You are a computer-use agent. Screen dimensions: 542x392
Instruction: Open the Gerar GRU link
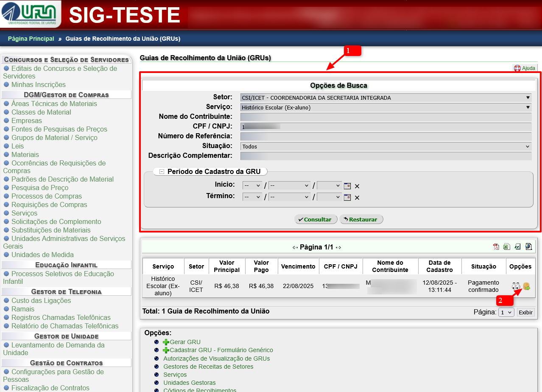(x=185, y=342)
